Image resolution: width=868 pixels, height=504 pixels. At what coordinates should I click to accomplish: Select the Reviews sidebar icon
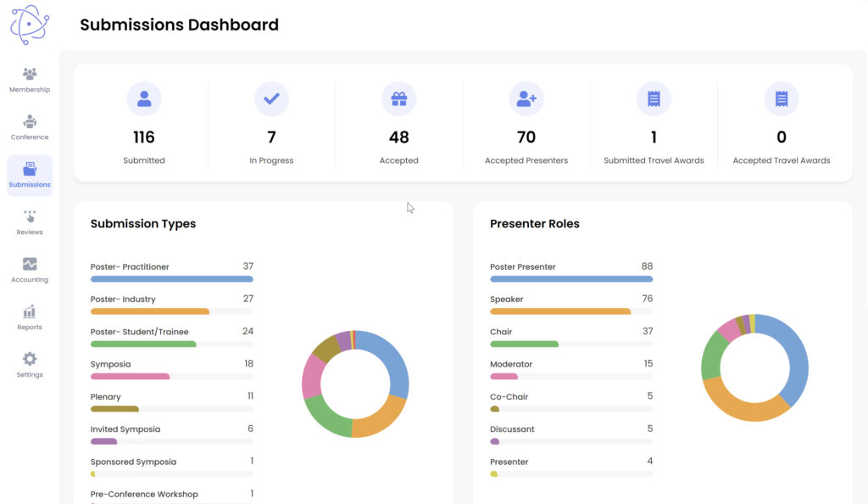[x=30, y=216]
